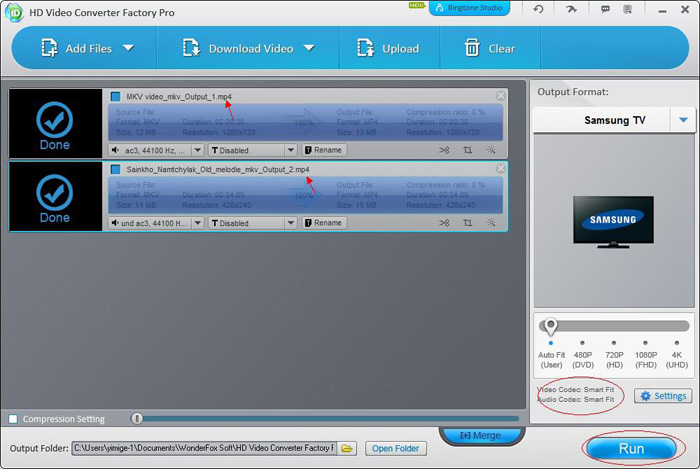Click the compression slider handle

[x=137, y=418]
